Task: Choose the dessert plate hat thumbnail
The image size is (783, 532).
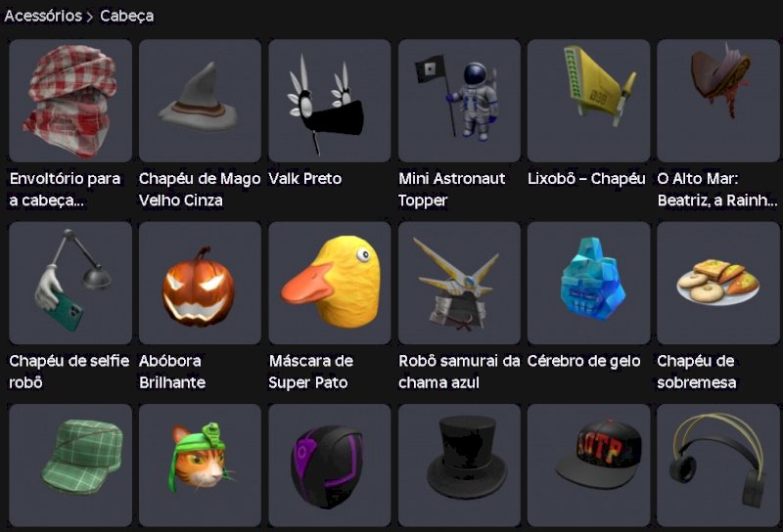Action: pos(718,283)
